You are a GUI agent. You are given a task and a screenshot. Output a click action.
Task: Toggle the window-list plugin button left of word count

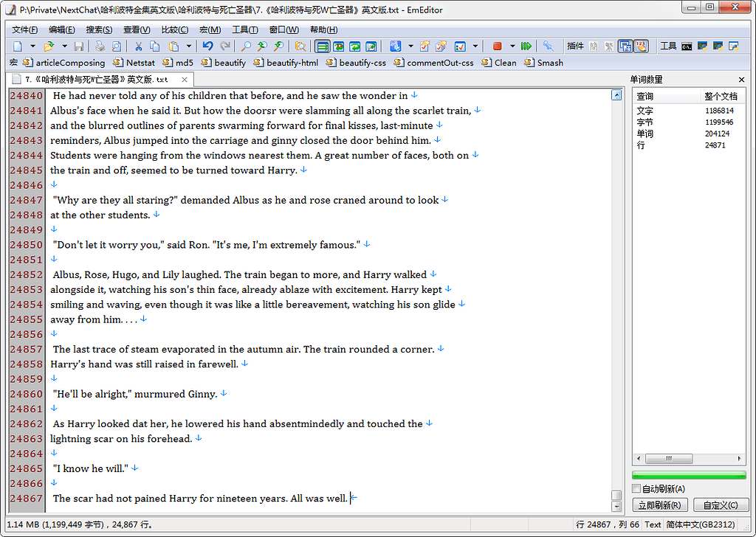tap(625, 46)
